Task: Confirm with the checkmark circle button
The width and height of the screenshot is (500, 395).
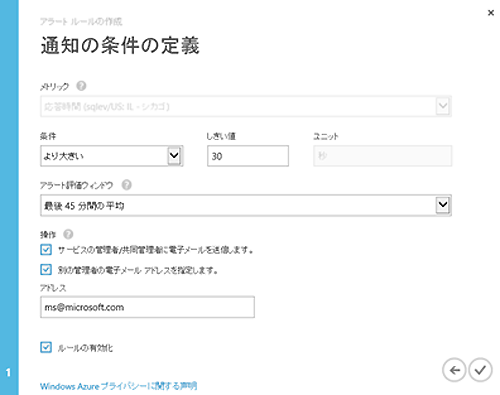Action: click(480, 370)
